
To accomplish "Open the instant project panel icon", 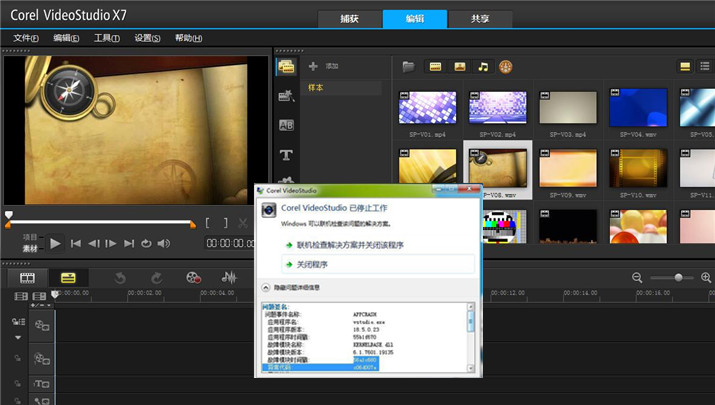I will [286, 96].
